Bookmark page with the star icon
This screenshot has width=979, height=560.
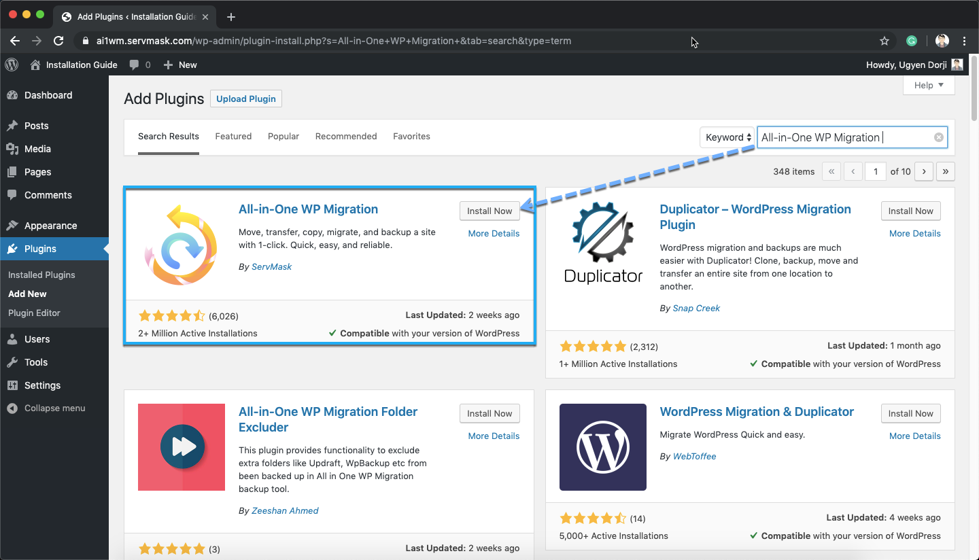tap(884, 41)
